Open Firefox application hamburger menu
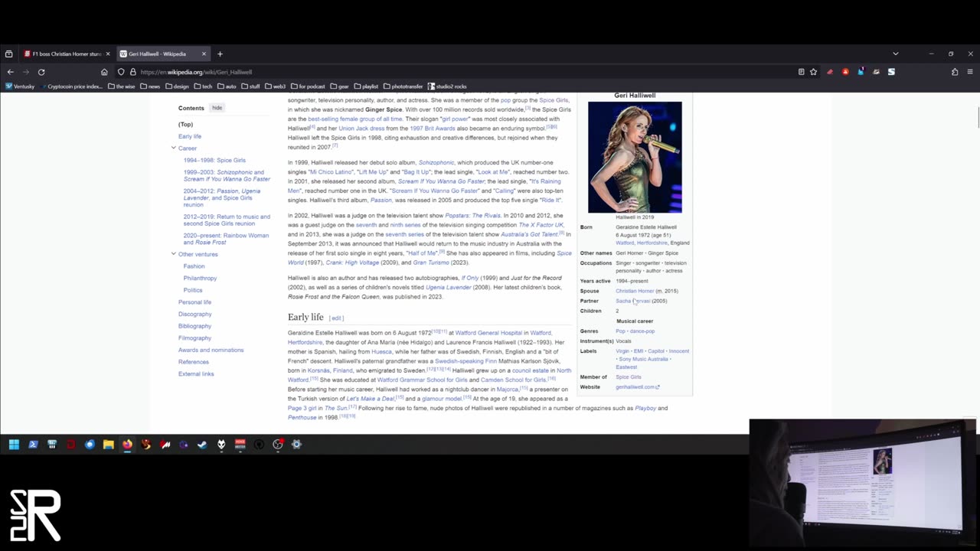The image size is (980, 551). 970,72
